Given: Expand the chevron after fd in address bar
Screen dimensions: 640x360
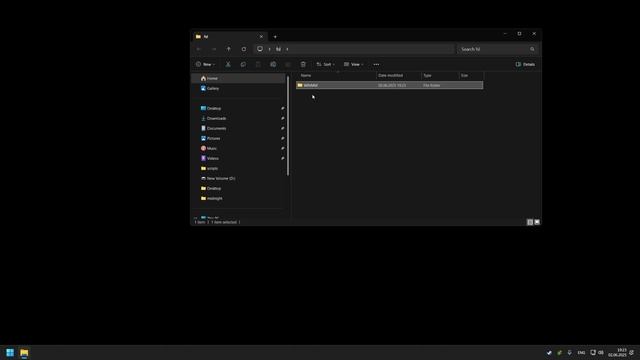Looking at the screenshot, I should click(x=287, y=49).
